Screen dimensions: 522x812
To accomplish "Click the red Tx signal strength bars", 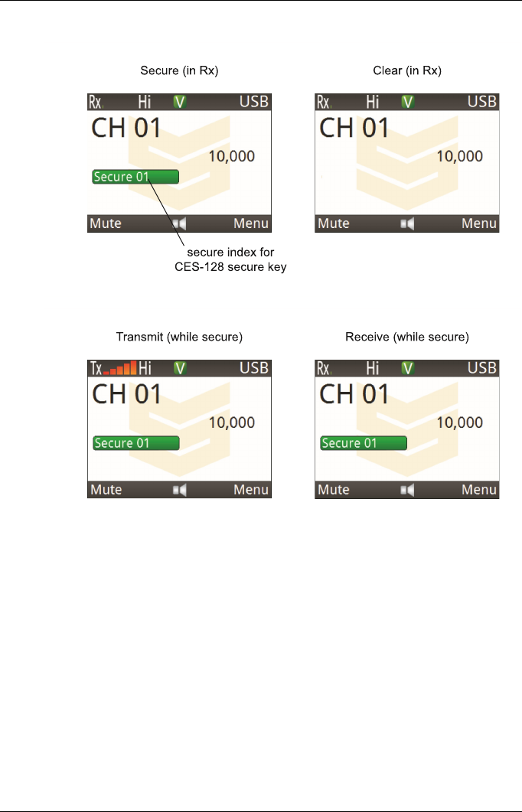I will (x=119, y=368).
